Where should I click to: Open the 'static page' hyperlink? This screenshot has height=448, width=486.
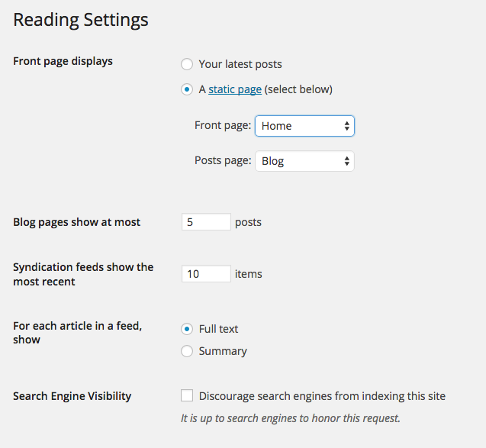point(235,89)
